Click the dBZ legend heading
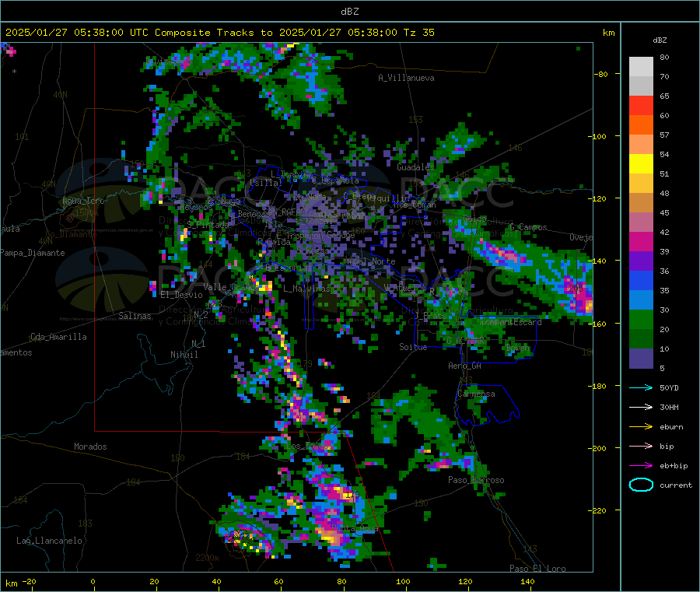Screen dimensions: 700x592 tap(660, 40)
